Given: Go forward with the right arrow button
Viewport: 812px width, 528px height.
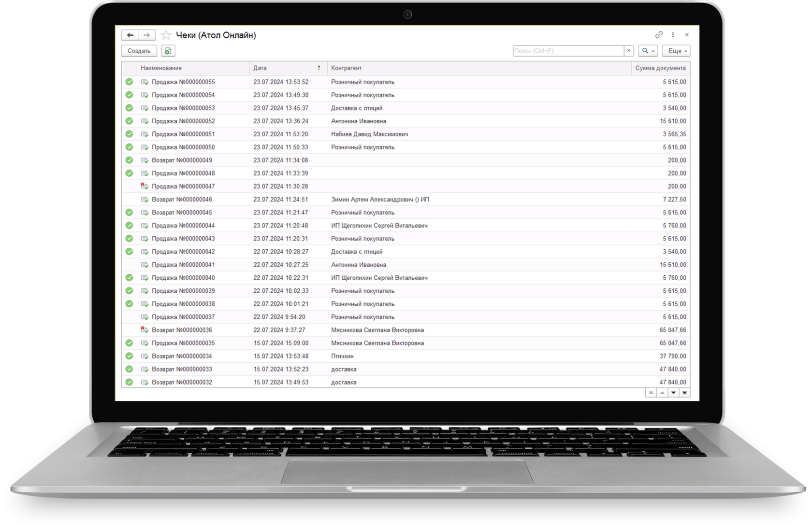Looking at the screenshot, I should click(147, 35).
